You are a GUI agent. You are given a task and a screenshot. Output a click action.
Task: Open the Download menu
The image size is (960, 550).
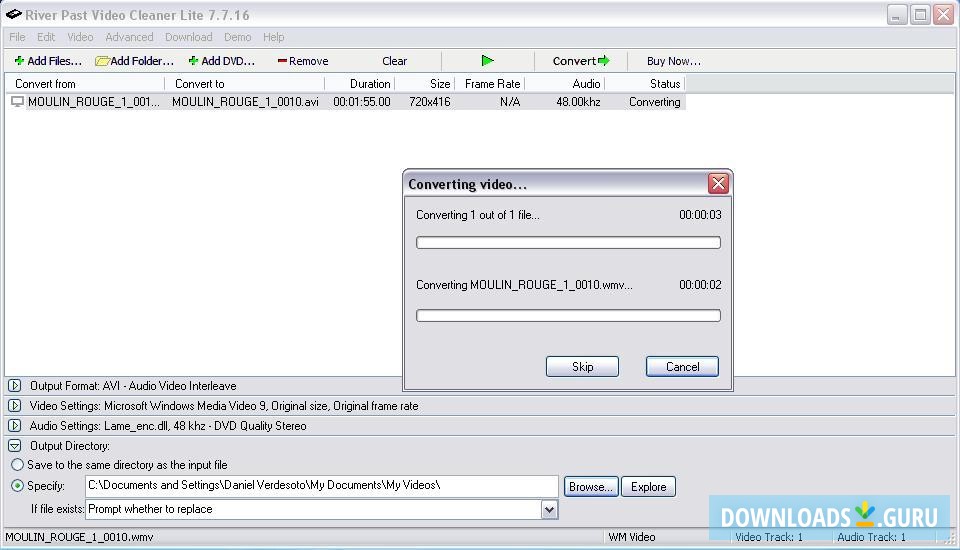click(x=189, y=37)
